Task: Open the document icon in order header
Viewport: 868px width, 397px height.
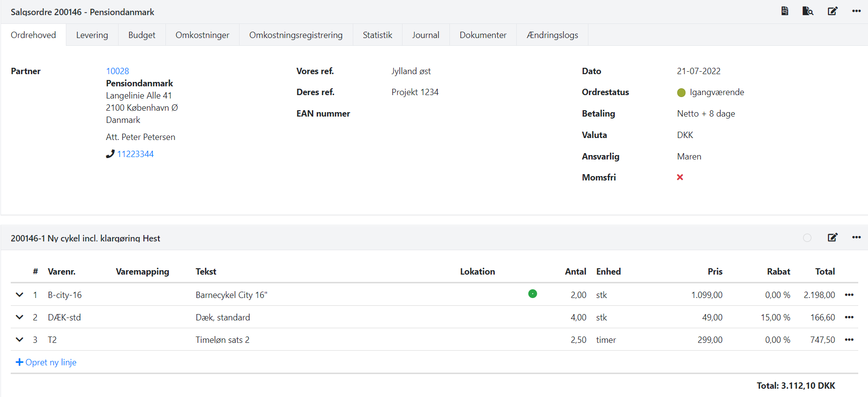Action: point(785,11)
